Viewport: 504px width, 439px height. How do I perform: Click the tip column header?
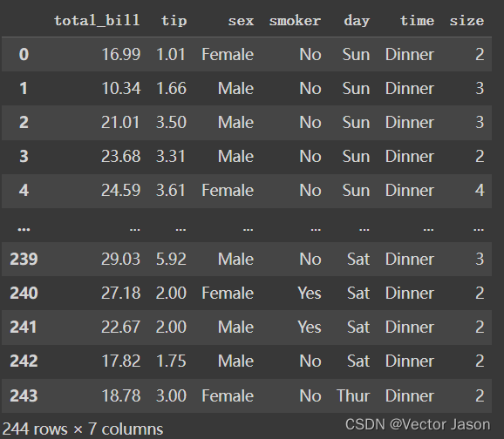click(174, 21)
